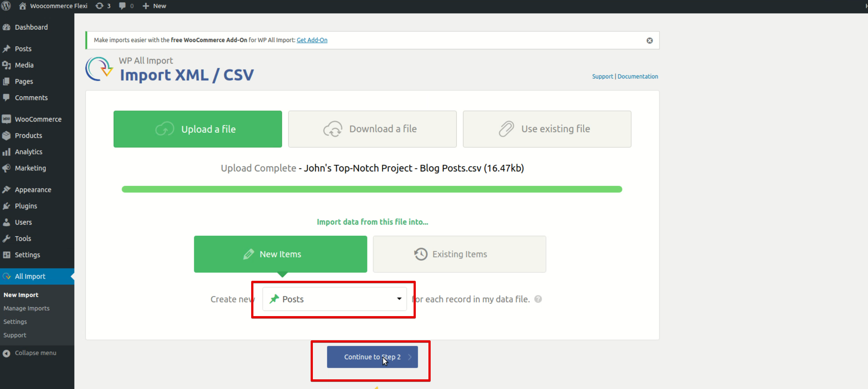The height and width of the screenshot is (389, 868).
Task: Click the help question mark icon
Action: coord(538,299)
